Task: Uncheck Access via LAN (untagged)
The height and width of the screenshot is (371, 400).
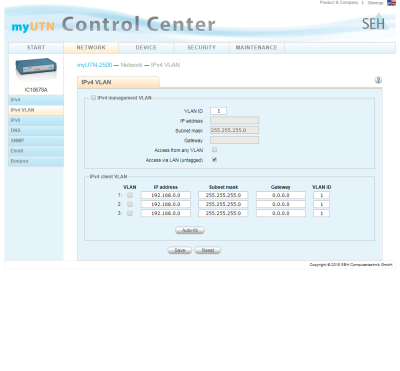Action: tap(214, 160)
